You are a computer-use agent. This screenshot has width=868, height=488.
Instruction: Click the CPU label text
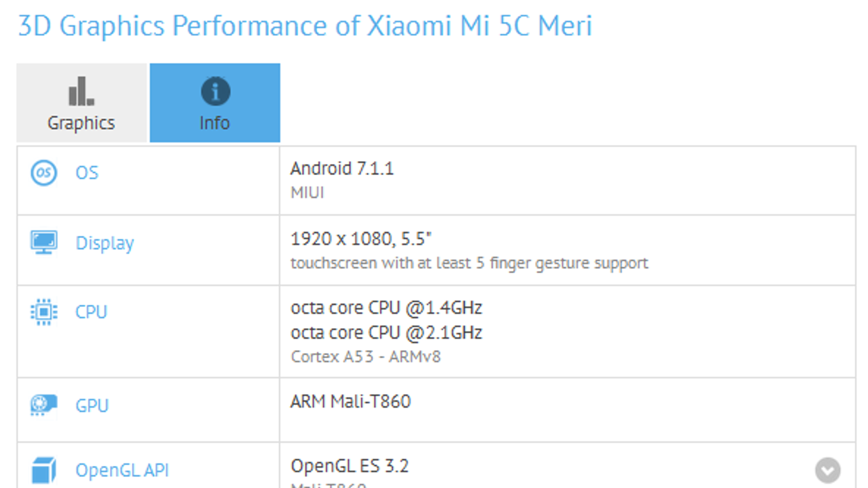[91, 312]
